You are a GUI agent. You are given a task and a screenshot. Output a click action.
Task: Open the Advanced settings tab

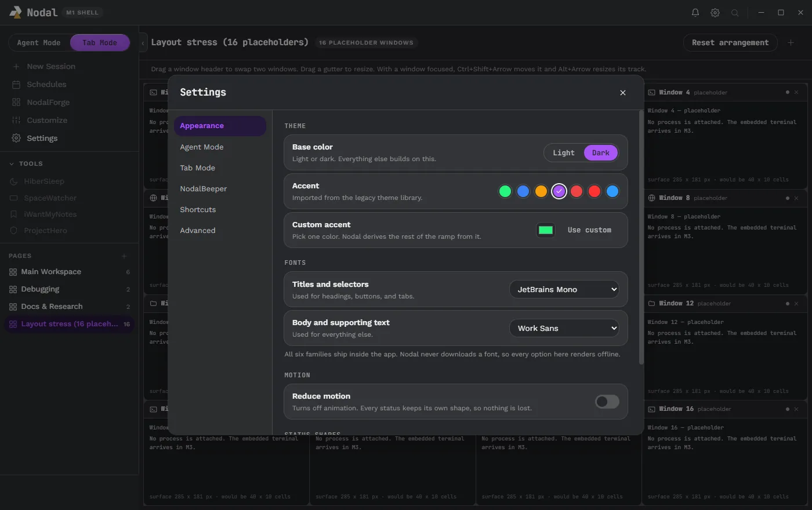pyautogui.click(x=220, y=231)
